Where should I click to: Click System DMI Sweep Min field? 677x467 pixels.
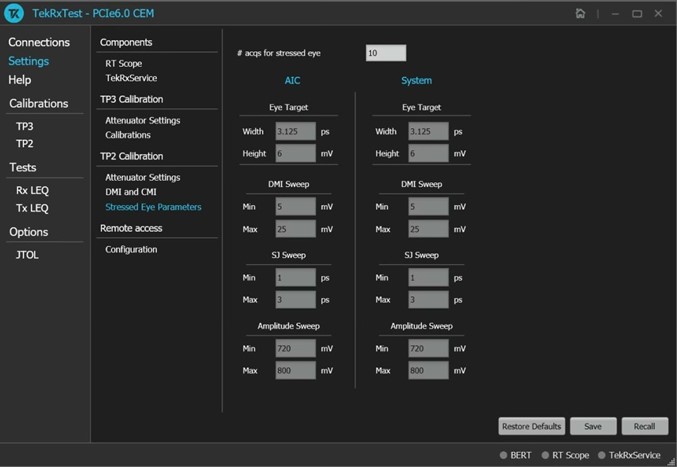coord(429,207)
